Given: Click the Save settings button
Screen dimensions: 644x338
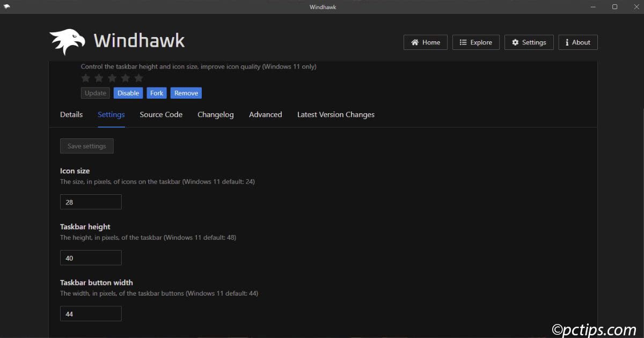Looking at the screenshot, I should click(x=87, y=146).
